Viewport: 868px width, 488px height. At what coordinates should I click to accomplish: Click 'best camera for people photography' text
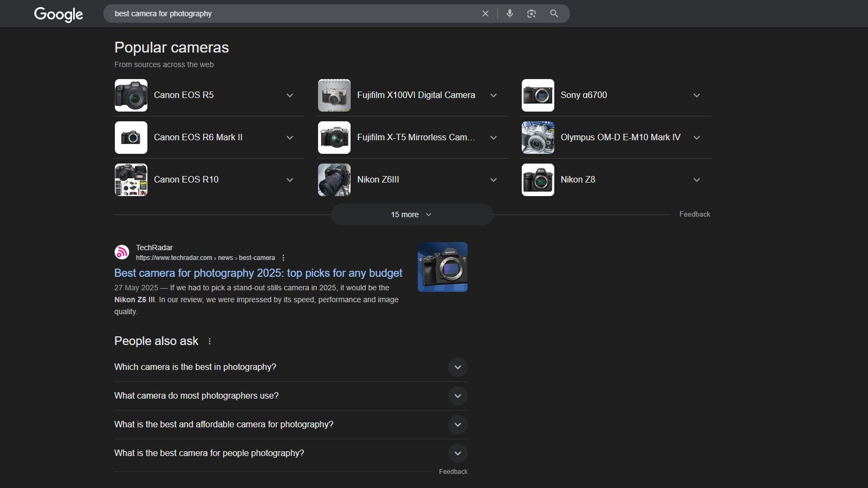(209, 453)
